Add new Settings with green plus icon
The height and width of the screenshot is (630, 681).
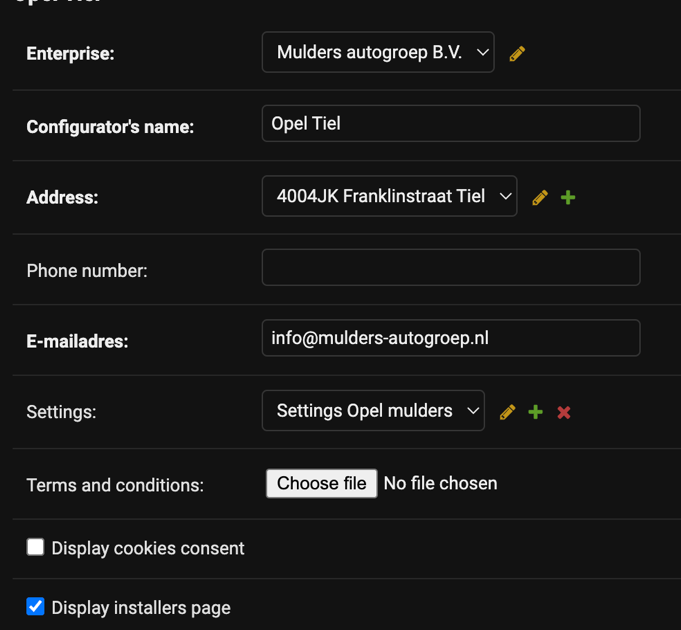click(536, 412)
